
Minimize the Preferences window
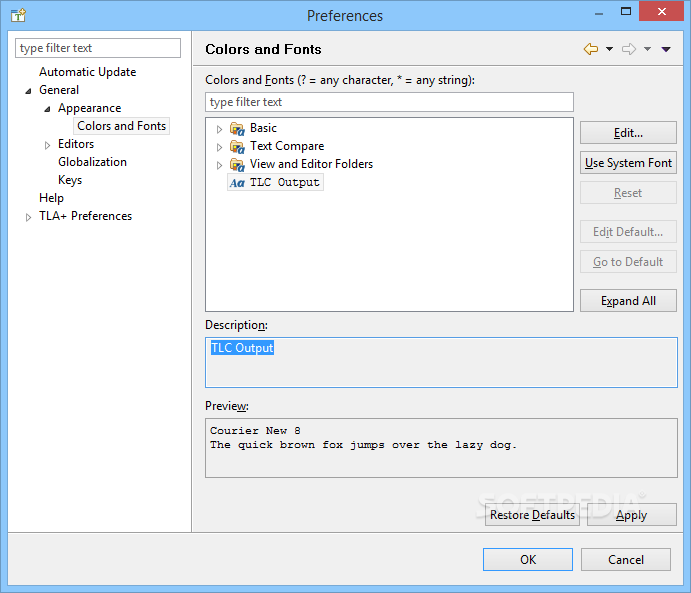tap(599, 14)
